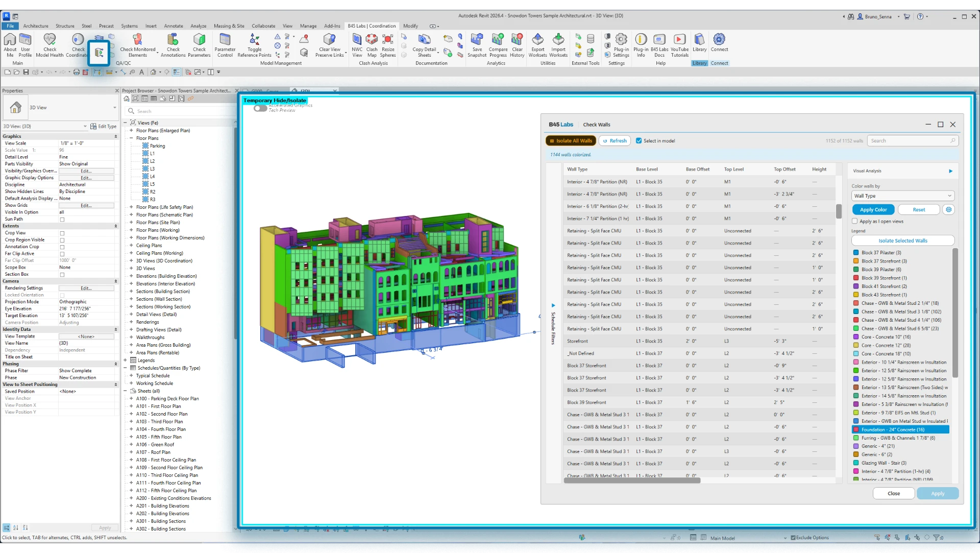The image size is (980, 553).
Task: Click the Apply Color button
Action: [x=873, y=210]
